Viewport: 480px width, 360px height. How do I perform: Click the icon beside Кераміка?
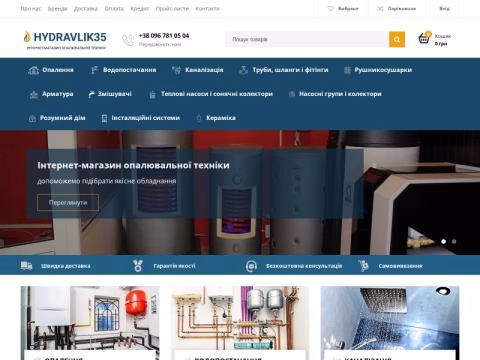pos(199,118)
